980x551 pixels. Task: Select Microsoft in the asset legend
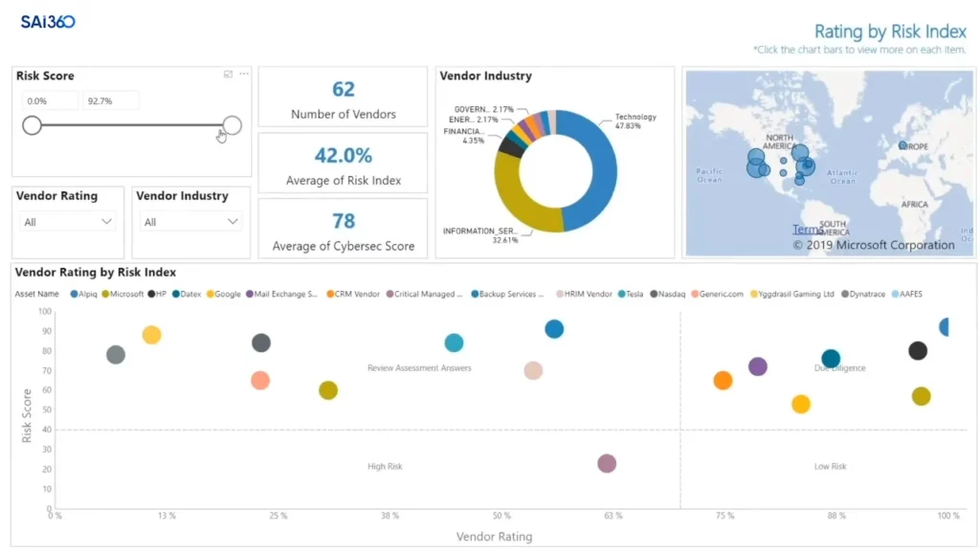122,294
